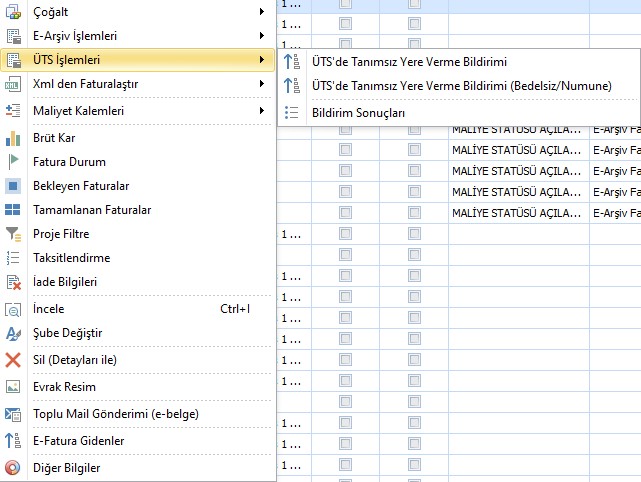Image resolution: width=641 pixels, height=482 pixels.
Task: Tick the first checkbox in the top grid row
Action: (x=345, y=5)
